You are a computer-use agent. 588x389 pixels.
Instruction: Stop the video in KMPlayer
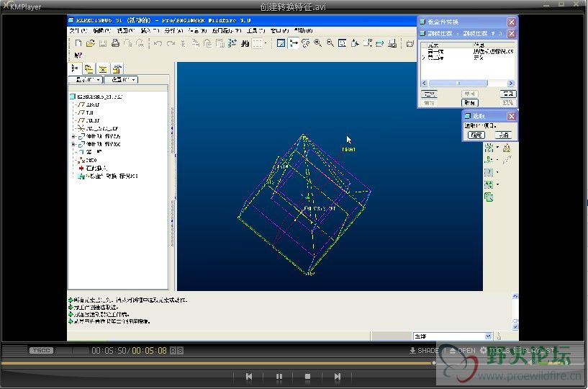point(307,376)
